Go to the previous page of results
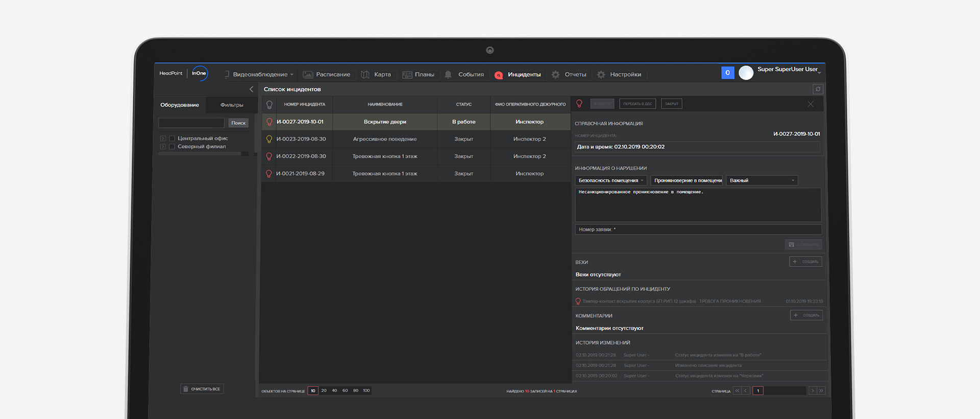The width and height of the screenshot is (980, 419). coord(746,391)
